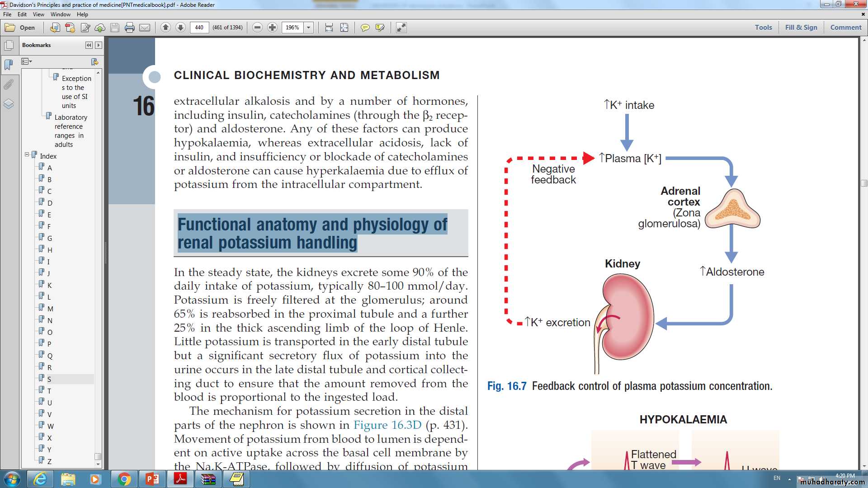Click the zoom in plus button

272,28
